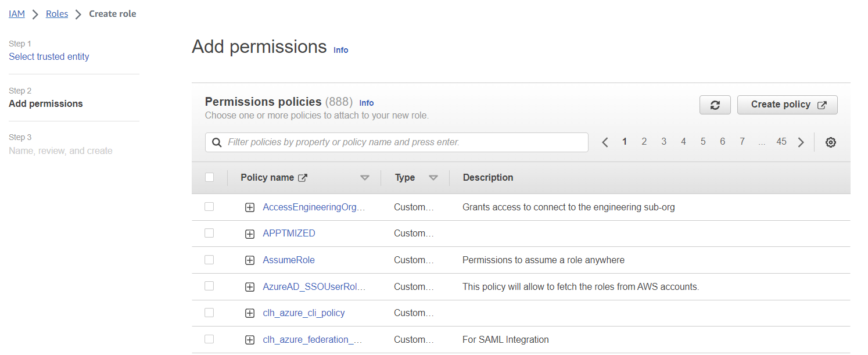The width and height of the screenshot is (868, 355).
Task: Check the clh_azure_cli_policy checkbox
Action: (x=209, y=313)
